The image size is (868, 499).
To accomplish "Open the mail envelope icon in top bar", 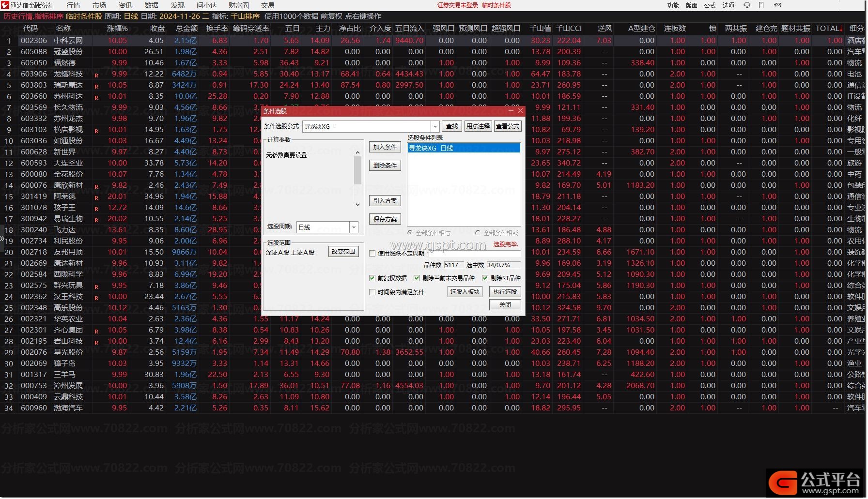I will [777, 5].
